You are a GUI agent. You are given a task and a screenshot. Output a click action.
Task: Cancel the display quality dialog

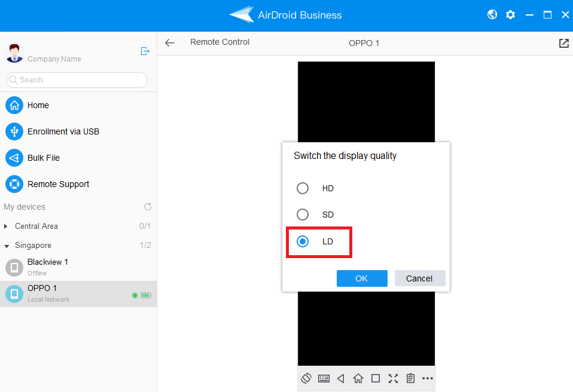(x=419, y=278)
